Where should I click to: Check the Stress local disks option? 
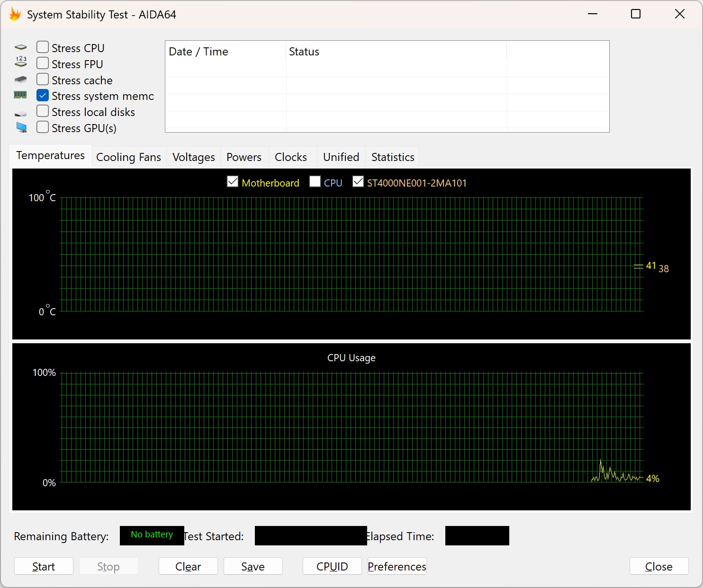pos(43,111)
